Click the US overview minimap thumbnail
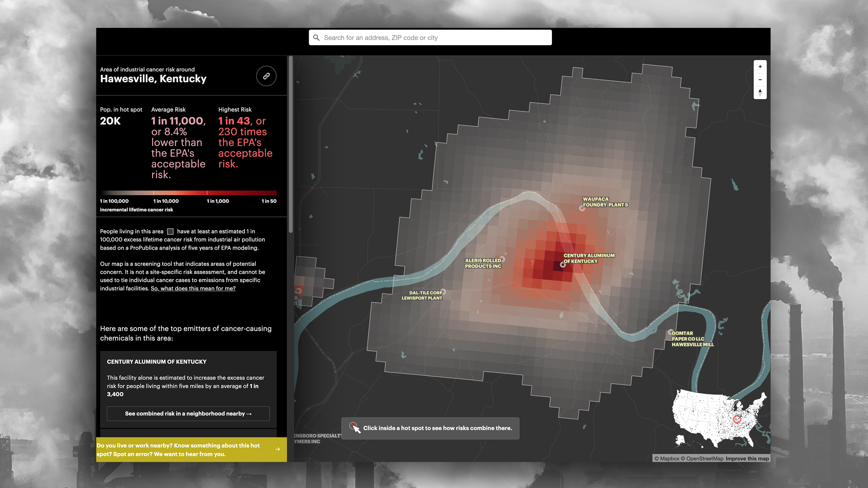Image resolution: width=868 pixels, height=488 pixels. pyautogui.click(x=719, y=418)
